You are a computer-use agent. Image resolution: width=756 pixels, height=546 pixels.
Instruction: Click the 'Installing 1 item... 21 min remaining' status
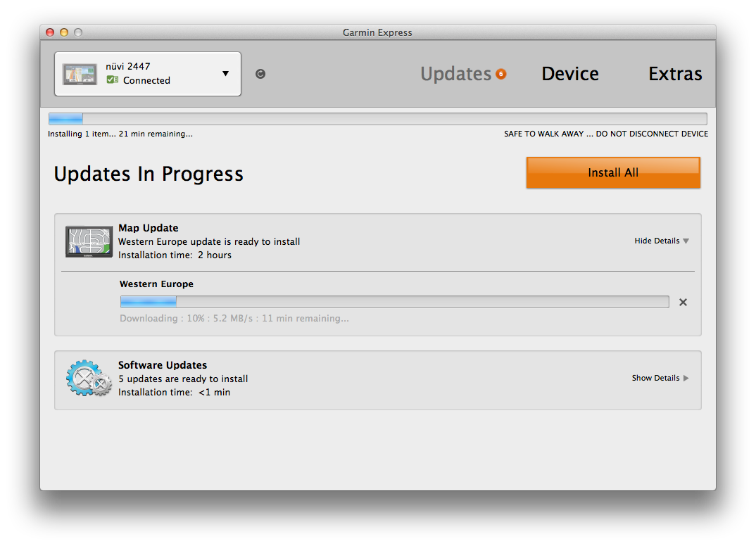tap(120, 134)
